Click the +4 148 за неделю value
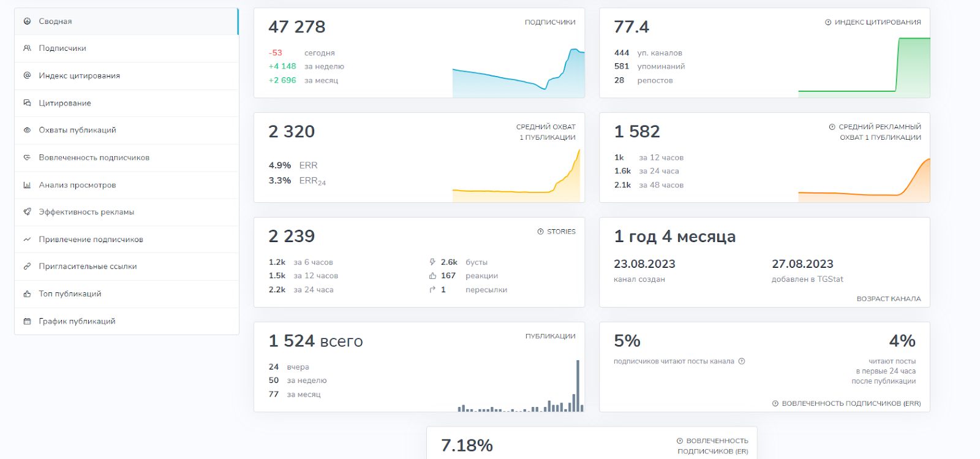Screen dimensions: 980x459 282,66
